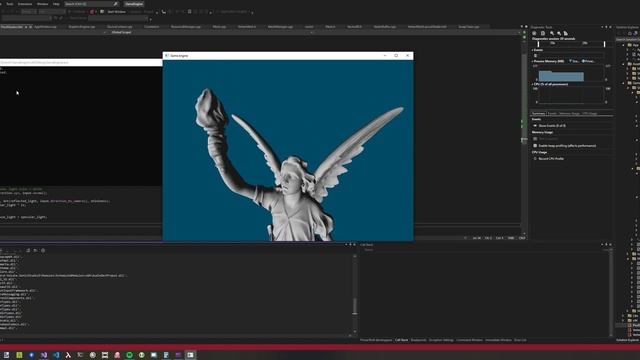Toggle Private Bytes legend in Process Memory
This screenshot has height=360, width=640.
[588, 61]
